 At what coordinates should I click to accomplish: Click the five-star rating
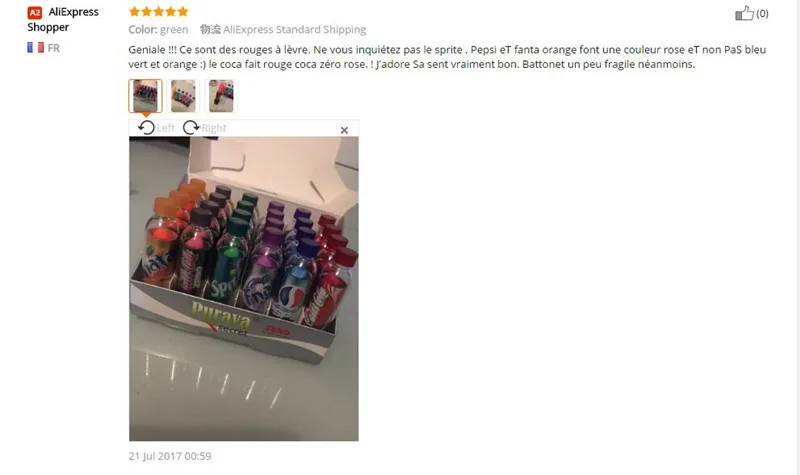pyautogui.click(x=159, y=11)
